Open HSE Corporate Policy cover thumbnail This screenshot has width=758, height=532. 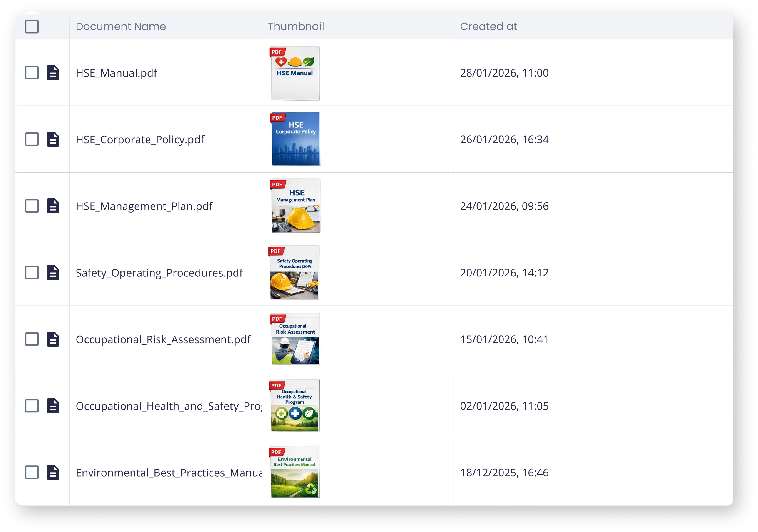[x=295, y=139]
